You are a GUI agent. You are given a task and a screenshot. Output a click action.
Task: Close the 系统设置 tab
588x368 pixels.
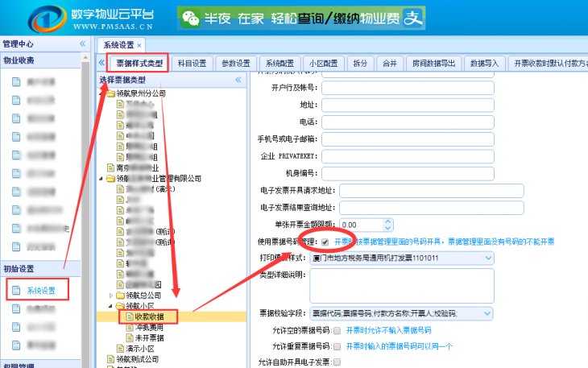click(x=139, y=45)
